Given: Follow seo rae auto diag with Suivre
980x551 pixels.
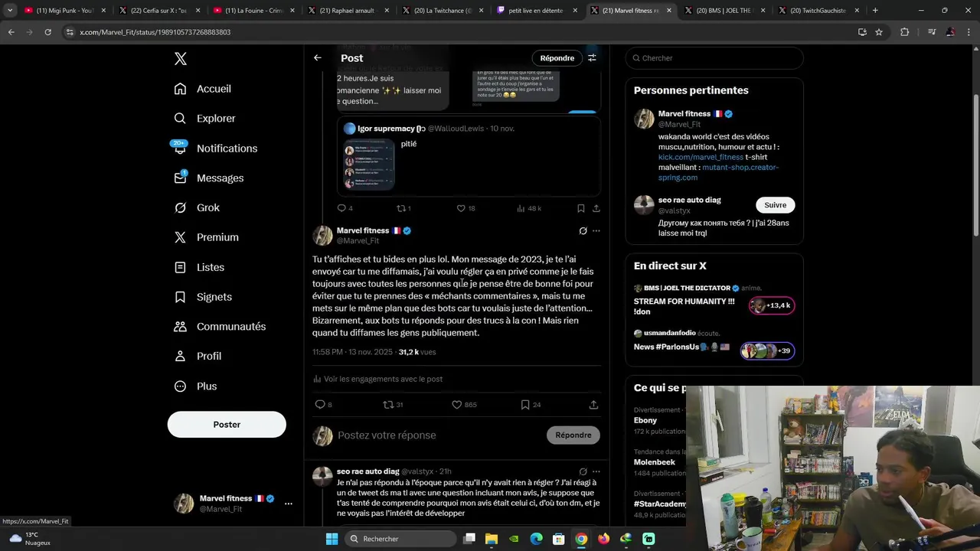Looking at the screenshot, I should [775, 205].
